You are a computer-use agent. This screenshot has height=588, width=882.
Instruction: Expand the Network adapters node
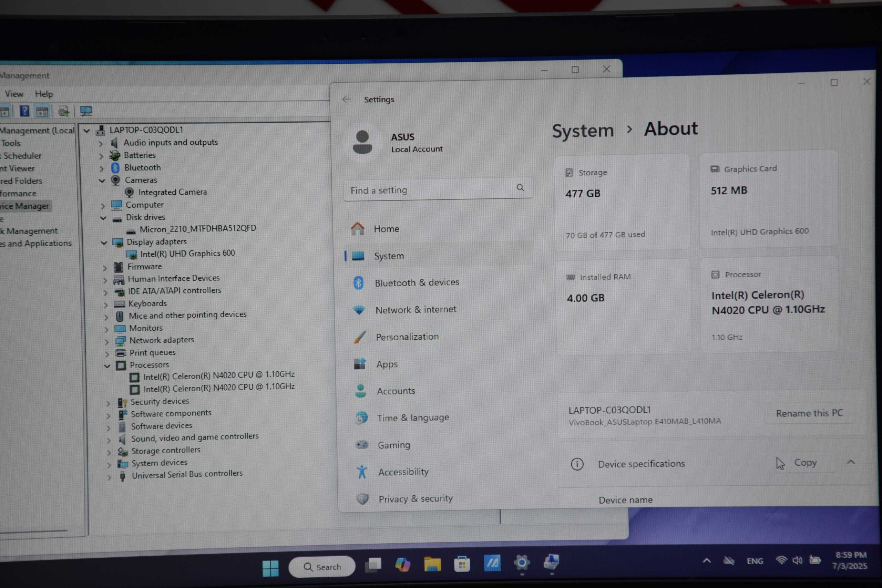[x=106, y=341]
